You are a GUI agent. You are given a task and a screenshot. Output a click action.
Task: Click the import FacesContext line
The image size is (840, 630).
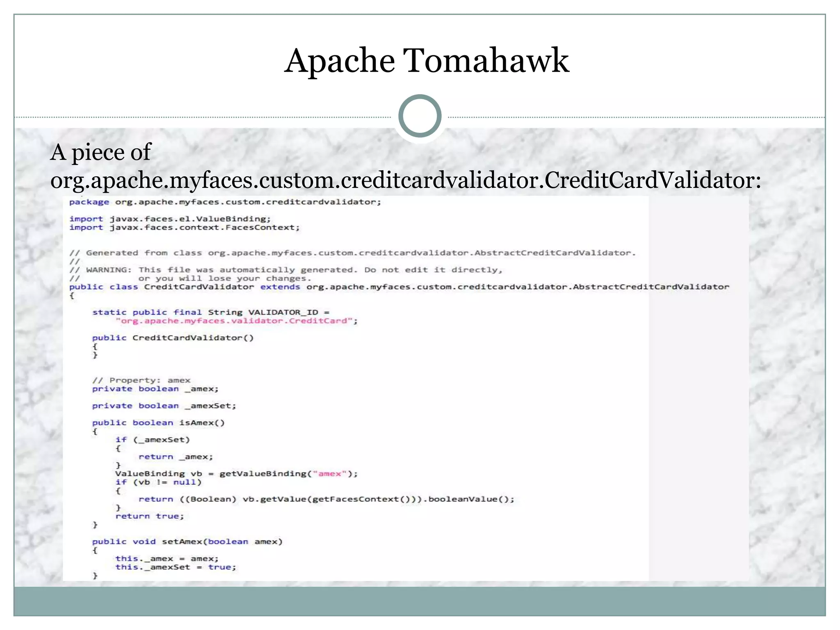tap(185, 227)
